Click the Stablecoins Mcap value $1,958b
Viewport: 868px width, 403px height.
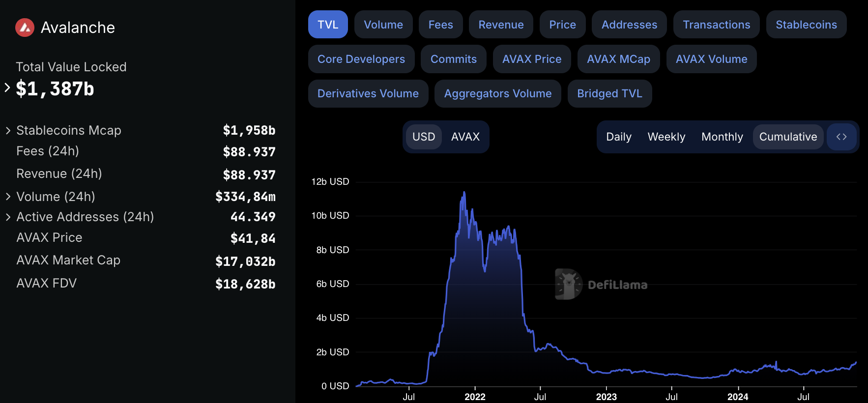coord(249,130)
